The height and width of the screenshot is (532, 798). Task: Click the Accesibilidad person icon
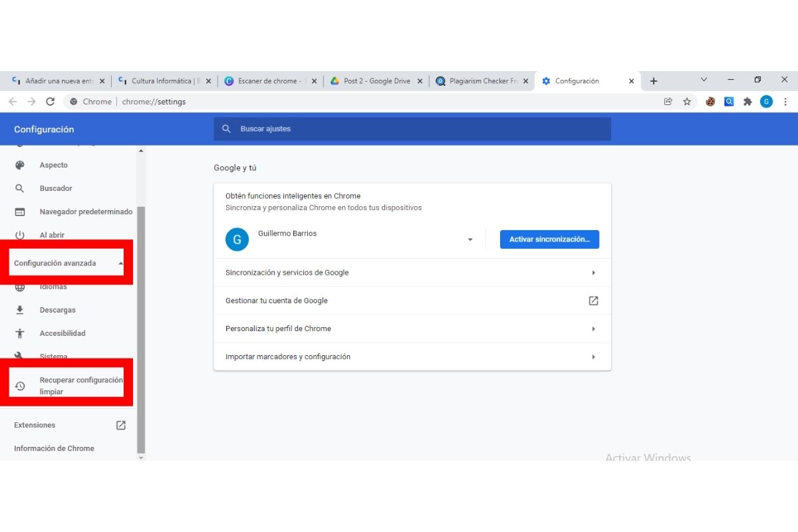pos(20,333)
